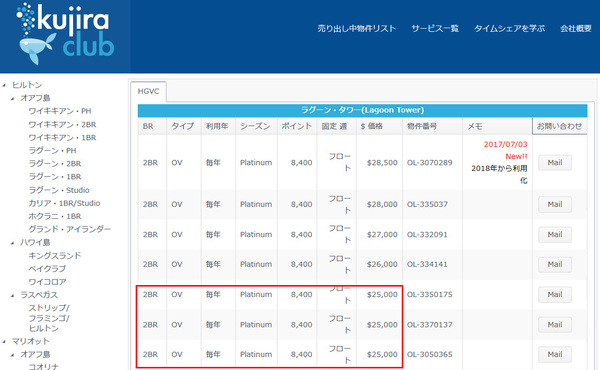This screenshot has width=600, height=370.
Task: Open サービス一覧 menu item
Action: pos(435,28)
